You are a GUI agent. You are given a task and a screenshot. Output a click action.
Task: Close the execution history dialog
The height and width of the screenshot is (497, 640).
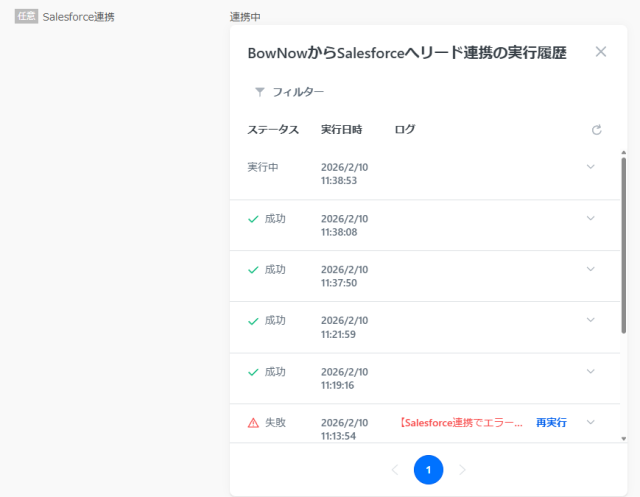(x=600, y=52)
